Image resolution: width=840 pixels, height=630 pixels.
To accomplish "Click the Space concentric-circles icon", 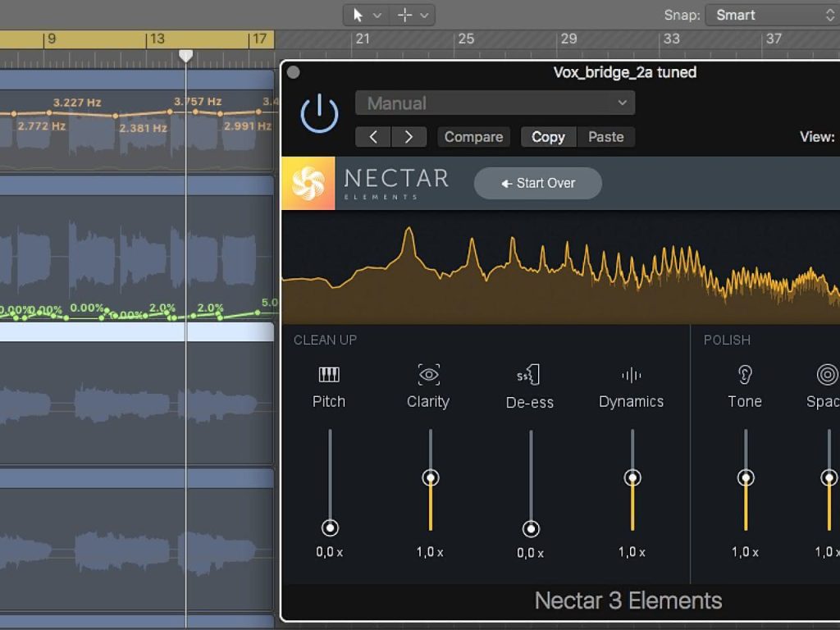I will pos(828,374).
